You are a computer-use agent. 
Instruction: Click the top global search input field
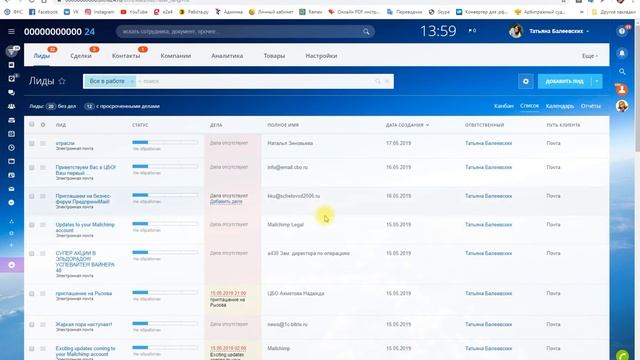coord(245,31)
